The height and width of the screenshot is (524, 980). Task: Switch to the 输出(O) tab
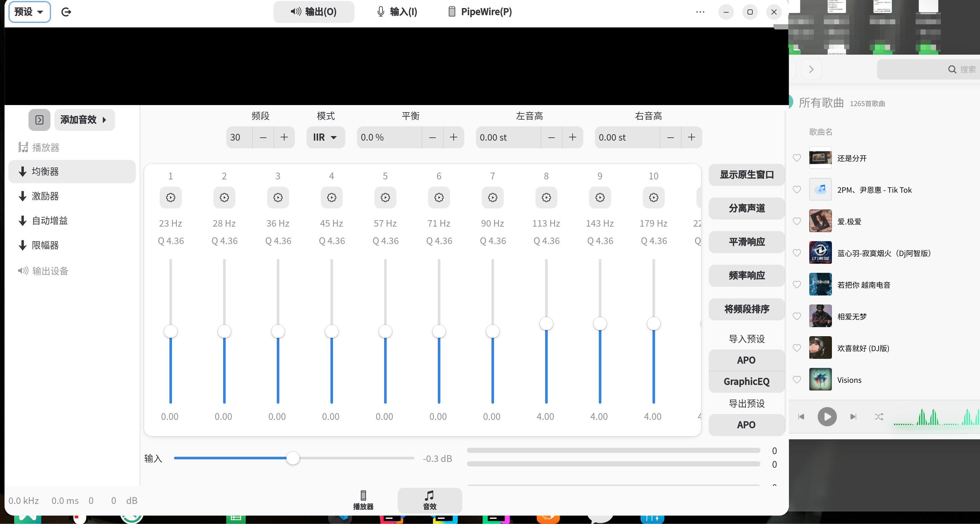[314, 12]
